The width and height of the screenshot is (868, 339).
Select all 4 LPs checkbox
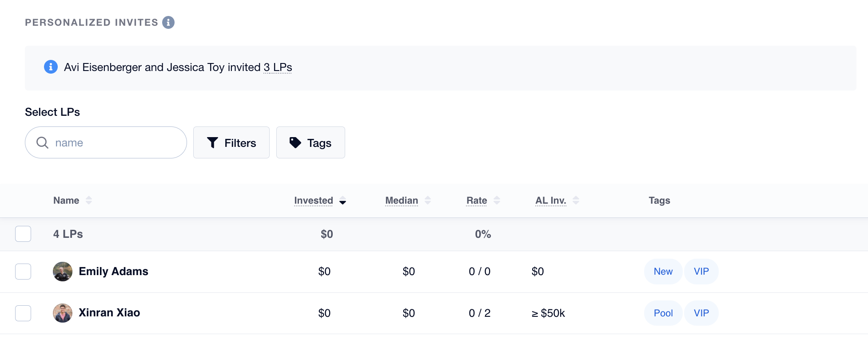(23, 234)
